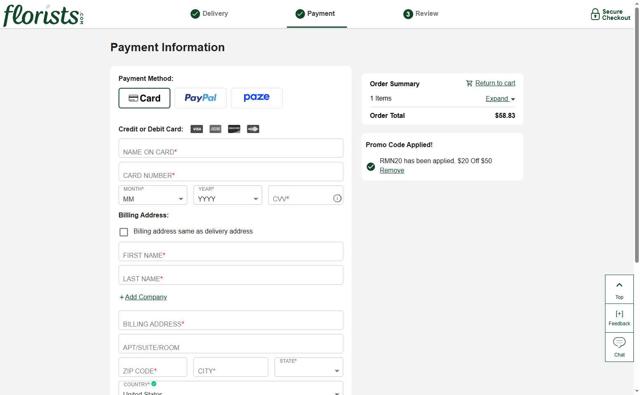Click the Card Number field
Viewport: 640px width, 395px height.
[x=231, y=172]
